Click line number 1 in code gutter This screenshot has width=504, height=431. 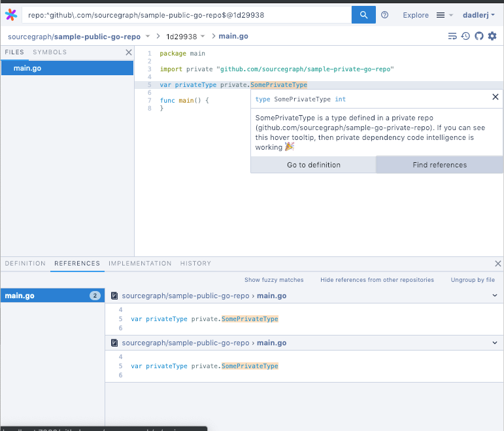[x=150, y=54]
